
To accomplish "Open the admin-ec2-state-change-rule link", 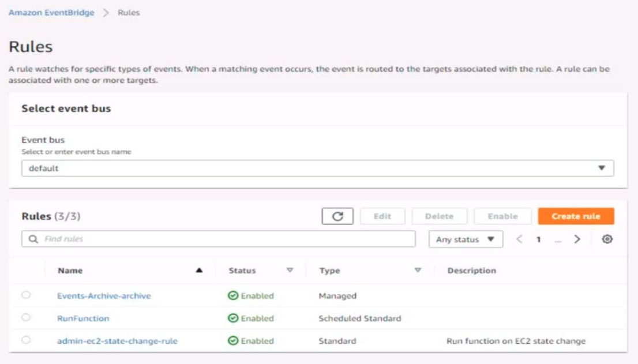I will pyautogui.click(x=117, y=341).
